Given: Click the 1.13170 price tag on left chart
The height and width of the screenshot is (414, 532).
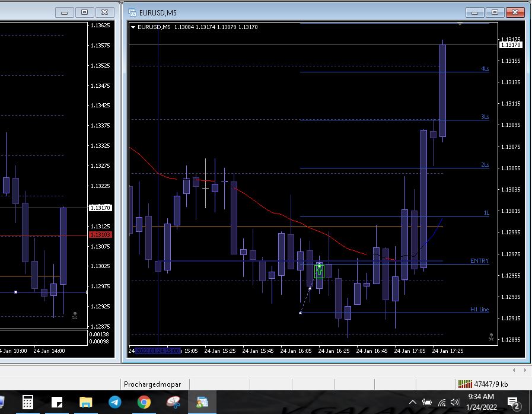Looking at the screenshot, I should click(x=100, y=208).
